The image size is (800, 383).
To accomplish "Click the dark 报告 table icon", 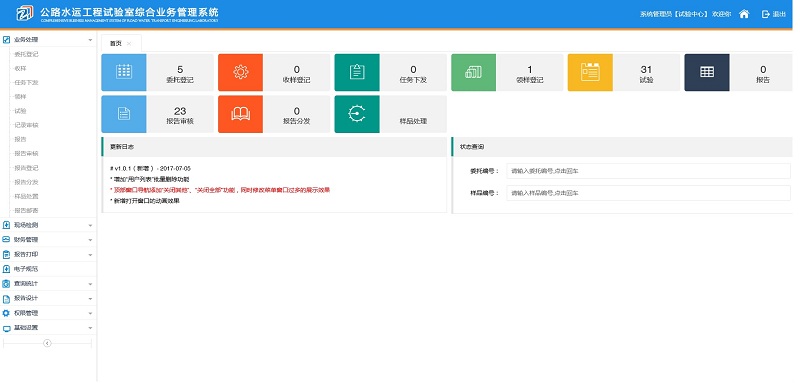I will pos(707,72).
